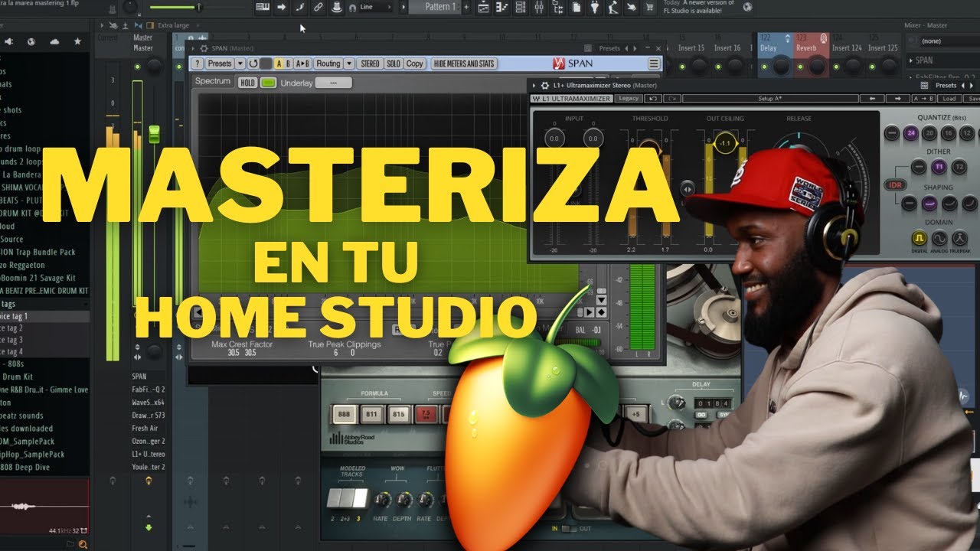Screen dimensions: 980x551
Task: Toggle SPAN HOLD button
Action: click(x=247, y=82)
